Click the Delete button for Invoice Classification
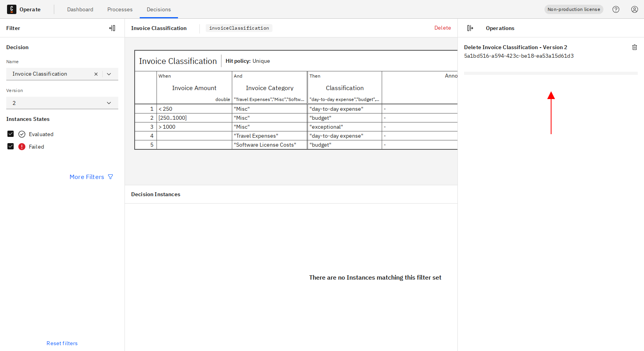 coord(443,28)
